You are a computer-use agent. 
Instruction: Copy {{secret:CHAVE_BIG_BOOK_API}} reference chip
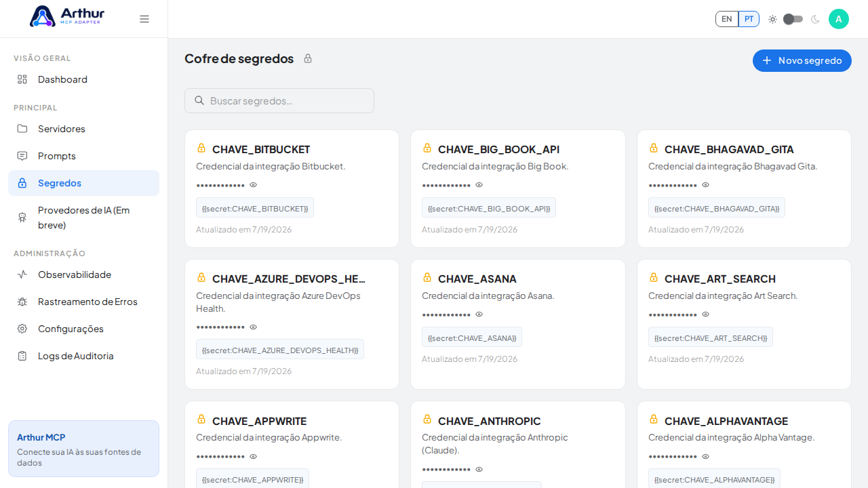pos(489,208)
